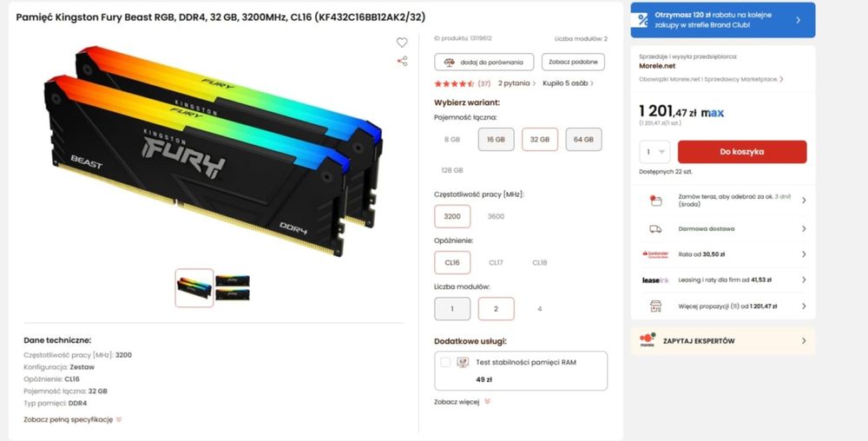Click Zobacz podobne button
868x441 pixels.
coord(573,62)
